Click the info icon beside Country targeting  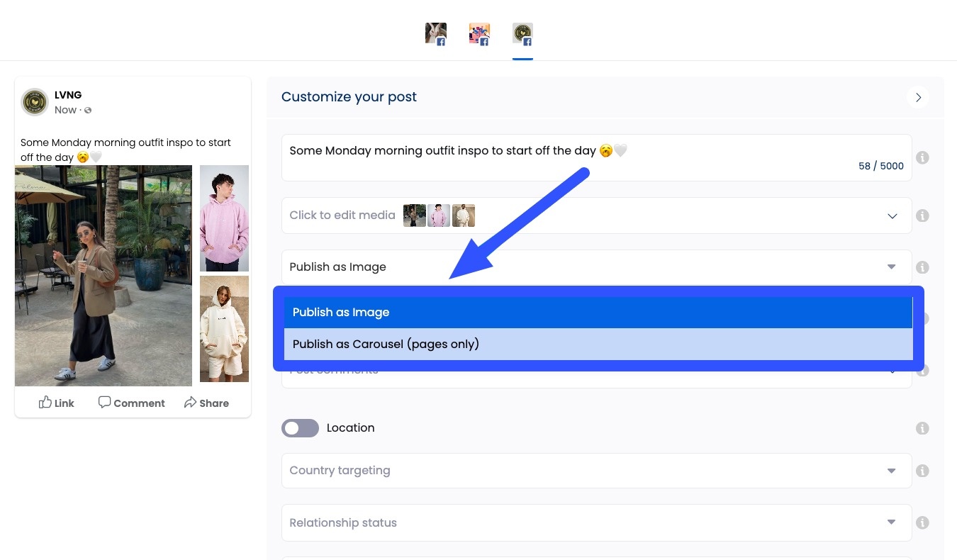tap(922, 471)
